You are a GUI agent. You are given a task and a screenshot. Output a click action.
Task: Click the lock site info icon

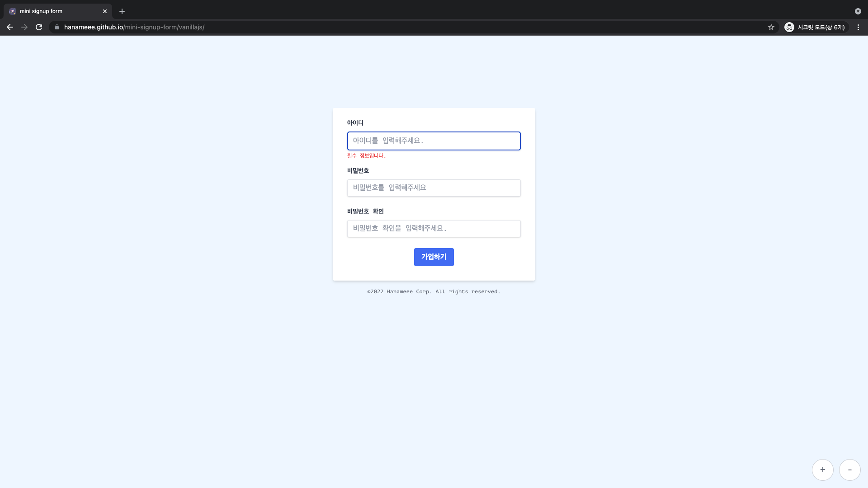point(57,27)
